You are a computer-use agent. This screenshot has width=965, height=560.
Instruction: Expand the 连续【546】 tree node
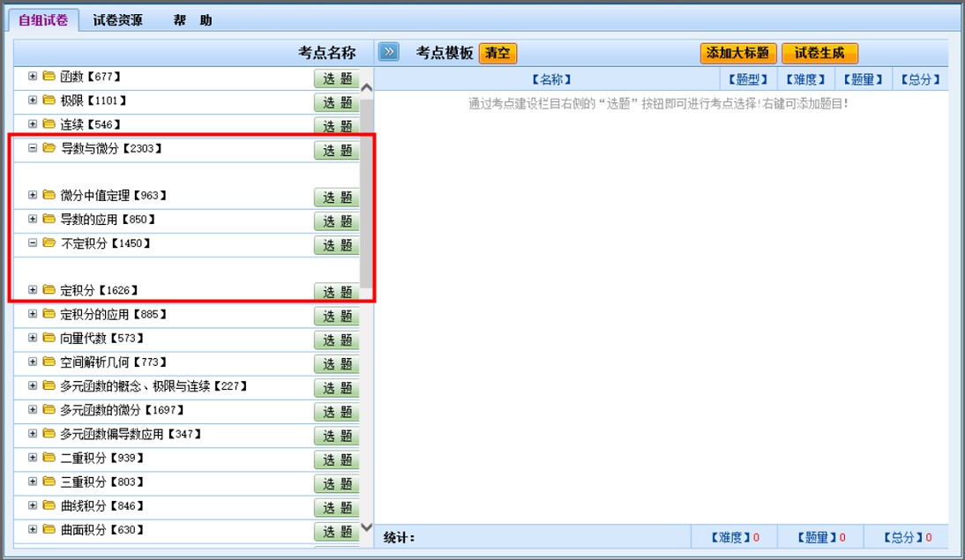click(x=33, y=124)
